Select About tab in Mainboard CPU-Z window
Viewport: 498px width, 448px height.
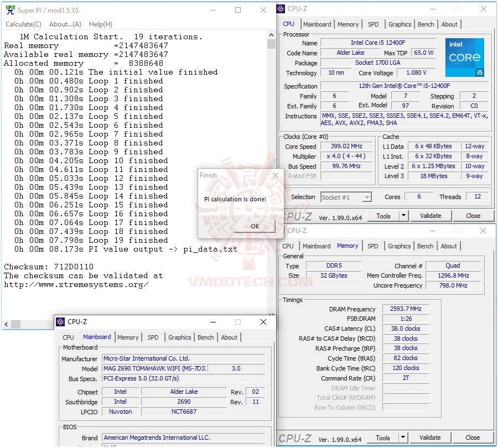229,337
